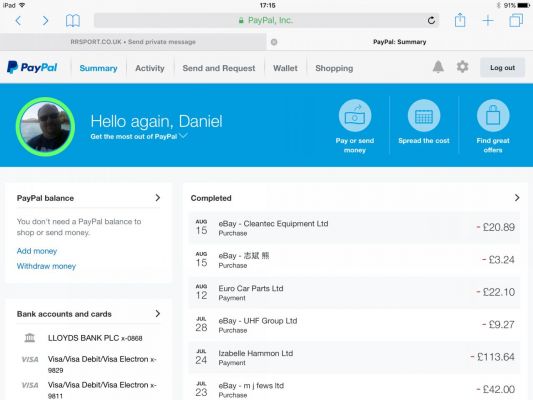The width and height of the screenshot is (533, 400).
Task: Click the PayPal logo
Action: click(32, 67)
